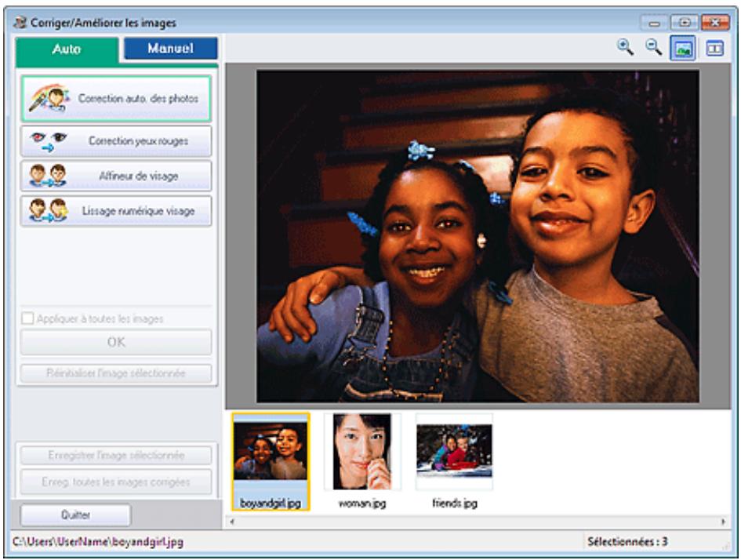This screenshot has height=560, width=741.
Task: Click the application icon in the title bar
Action: (20, 23)
